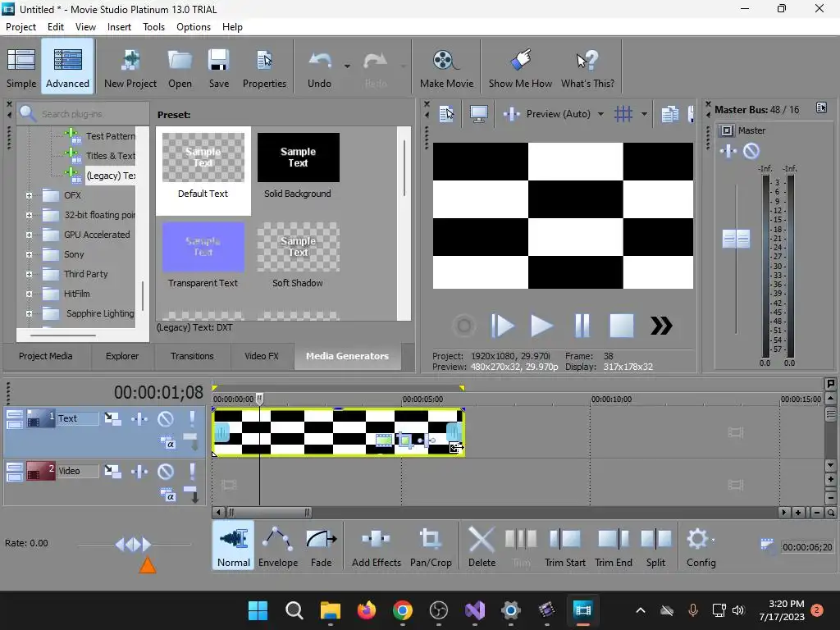Stop the preview playback
The image size is (840, 630).
click(622, 326)
